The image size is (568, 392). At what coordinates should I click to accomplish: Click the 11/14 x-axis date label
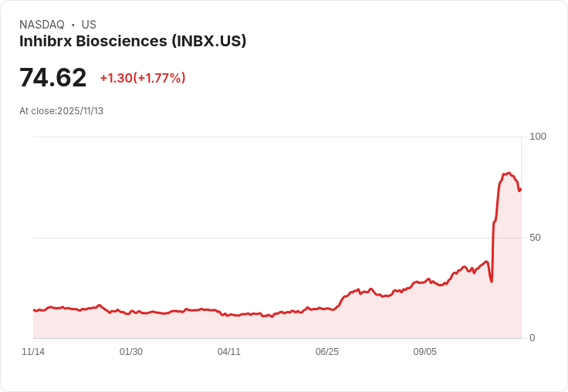tap(33, 352)
